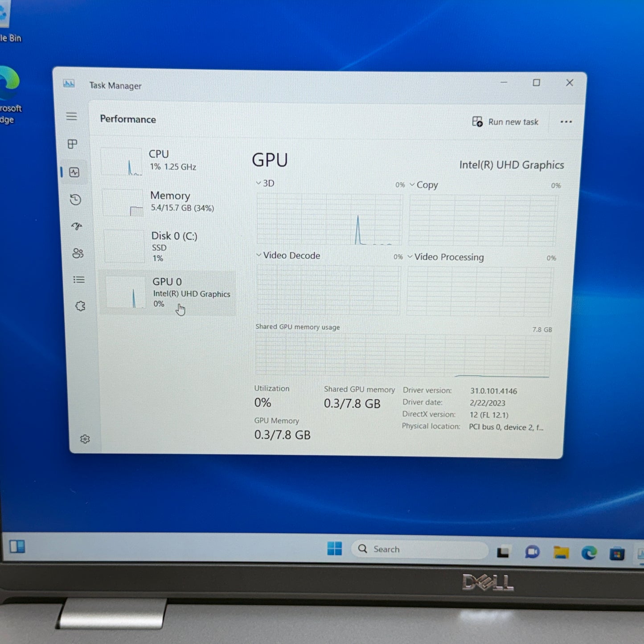Click the Task Manager title bar icon
Image resolution: width=644 pixels, height=644 pixels.
point(69,84)
